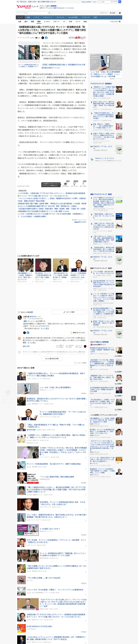This screenshot has height=644, width=138.
Task: Open the 国内 category
Action: [x=26, y=21]
